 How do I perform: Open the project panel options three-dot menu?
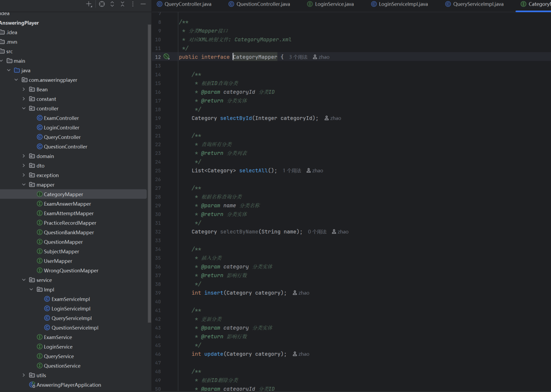(x=133, y=4)
